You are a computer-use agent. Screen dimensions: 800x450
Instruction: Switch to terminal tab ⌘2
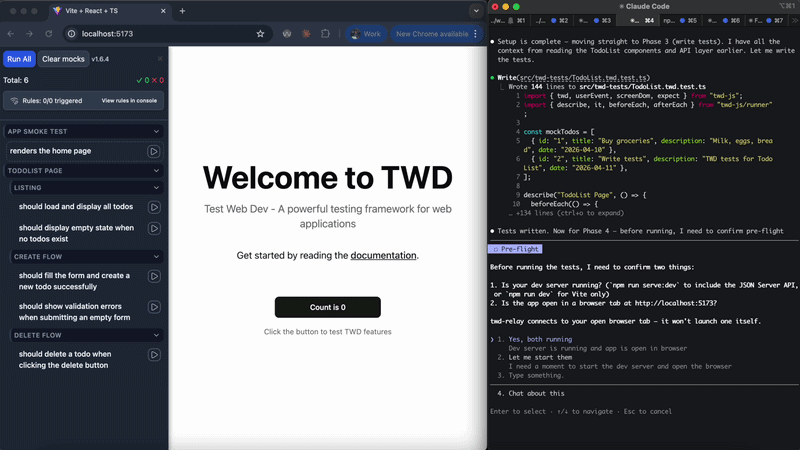552,20
